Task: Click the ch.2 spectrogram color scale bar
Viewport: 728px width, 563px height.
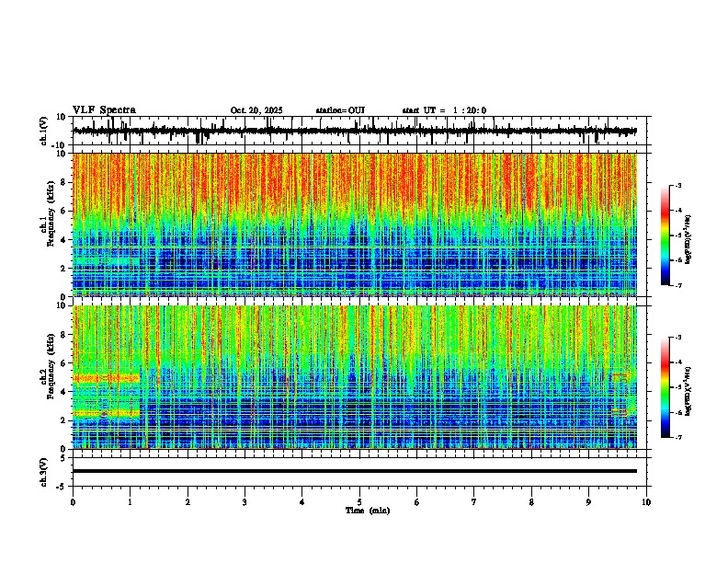Action: click(x=665, y=387)
